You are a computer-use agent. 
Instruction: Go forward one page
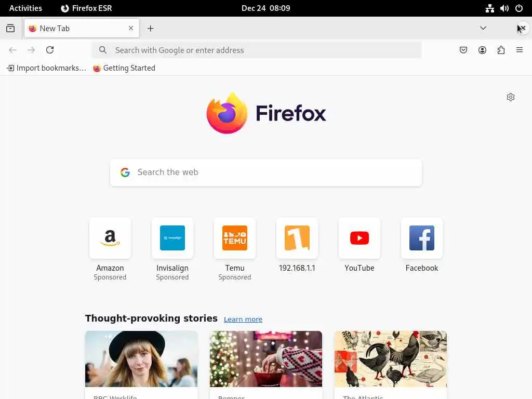pos(31,50)
